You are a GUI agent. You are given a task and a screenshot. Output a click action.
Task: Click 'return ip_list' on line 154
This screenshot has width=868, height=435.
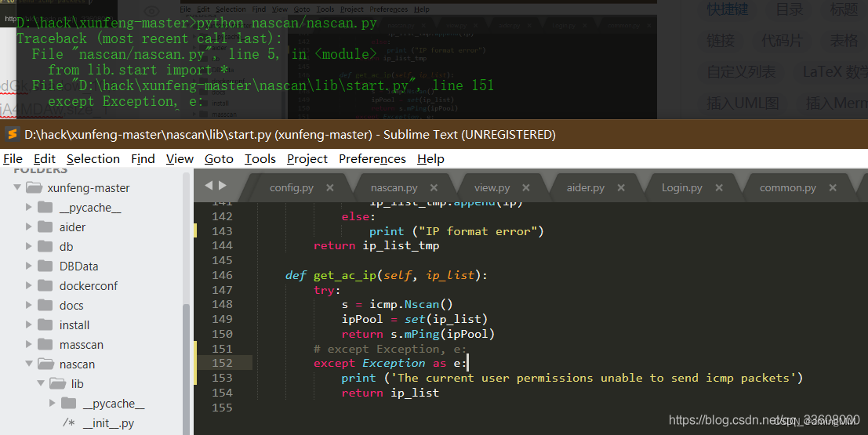point(390,393)
